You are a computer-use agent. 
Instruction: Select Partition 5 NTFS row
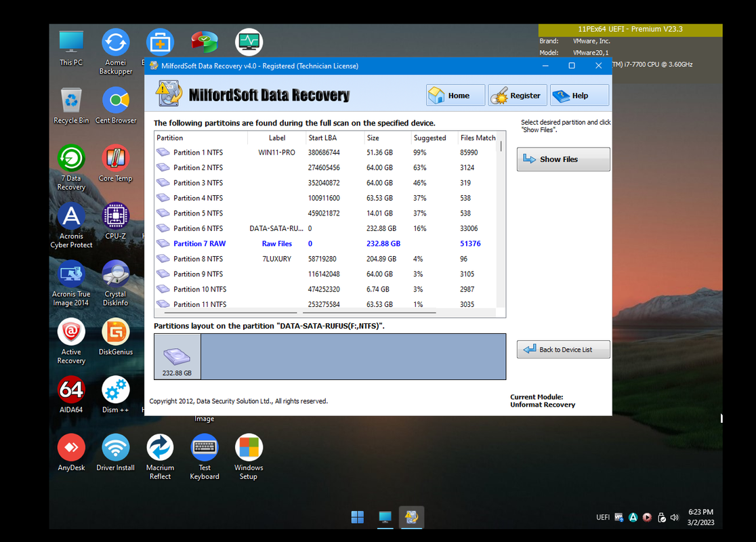click(325, 213)
